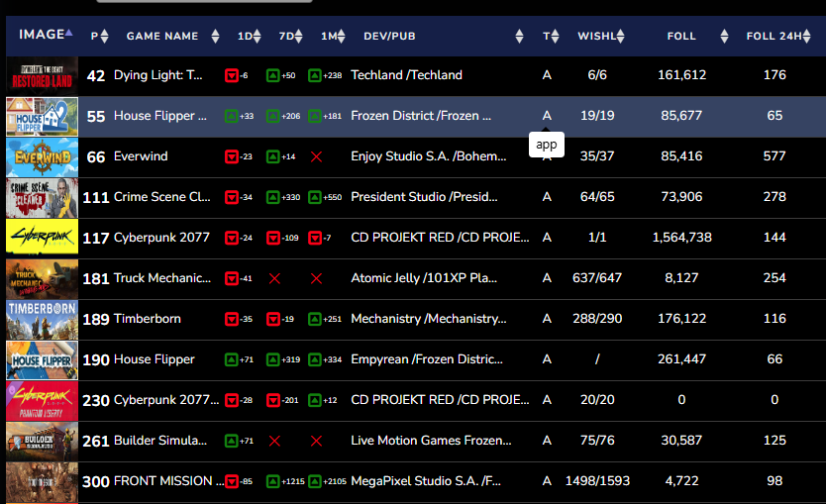This screenshot has height=504, width=826.
Task: Click type A in House Flipper 2 row
Action: pos(547,116)
